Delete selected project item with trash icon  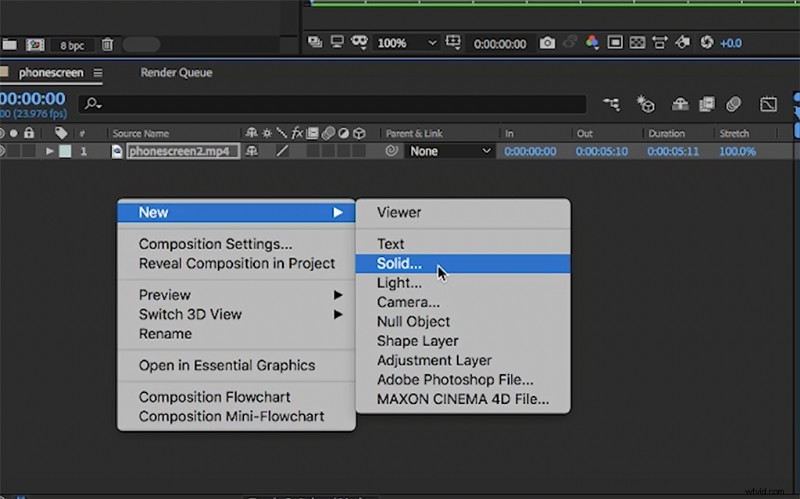tap(107, 45)
